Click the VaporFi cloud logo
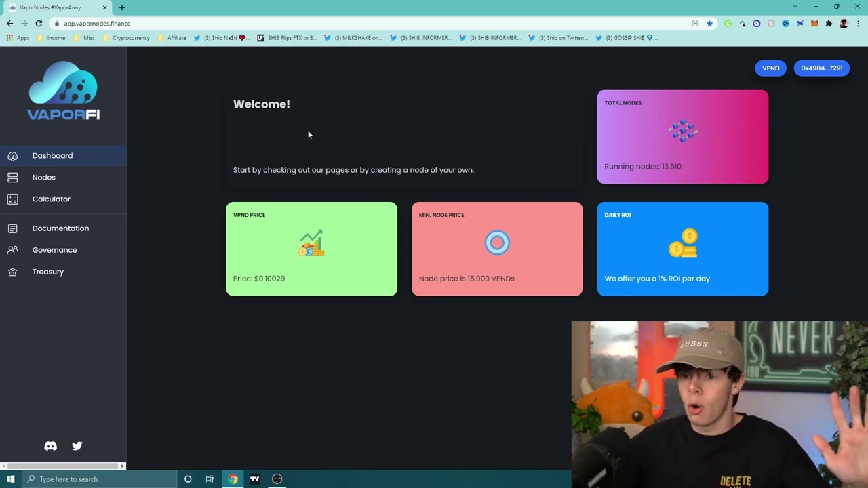868x488 pixels. click(63, 91)
